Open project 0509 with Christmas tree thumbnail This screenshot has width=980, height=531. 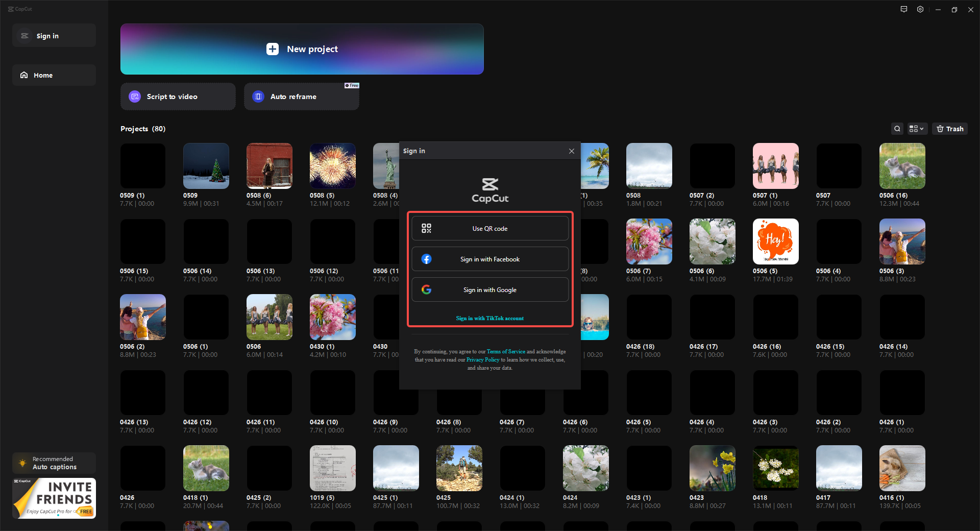click(x=206, y=166)
